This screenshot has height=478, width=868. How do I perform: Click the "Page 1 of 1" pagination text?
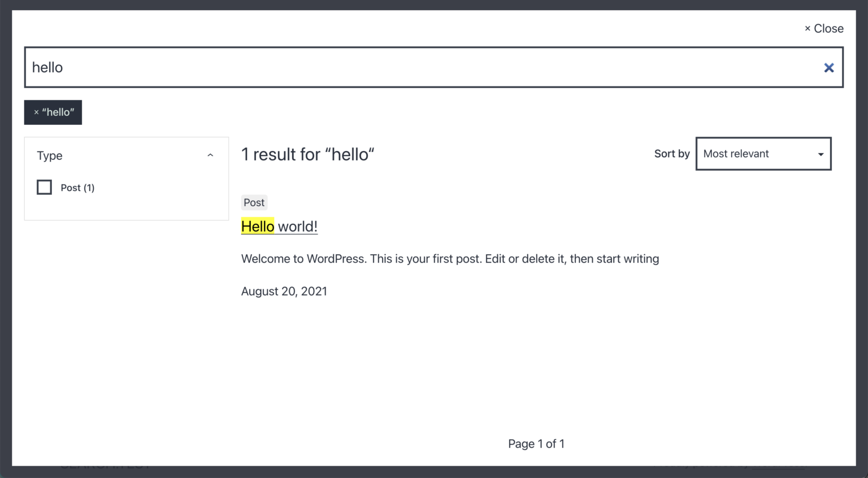[536, 444]
